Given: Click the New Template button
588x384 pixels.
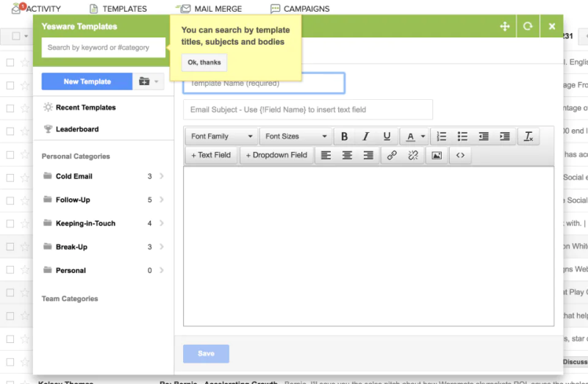Looking at the screenshot, I should point(87,81).
